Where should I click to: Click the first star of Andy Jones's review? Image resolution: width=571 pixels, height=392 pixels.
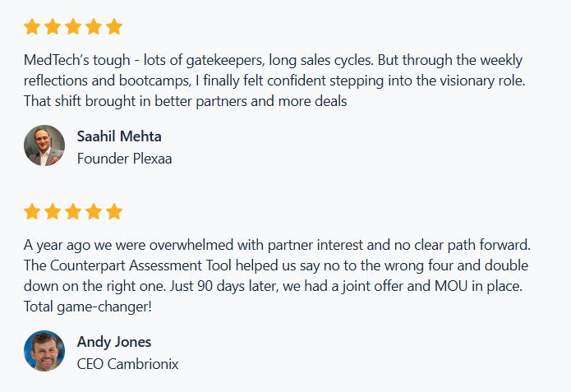(32, 212)
